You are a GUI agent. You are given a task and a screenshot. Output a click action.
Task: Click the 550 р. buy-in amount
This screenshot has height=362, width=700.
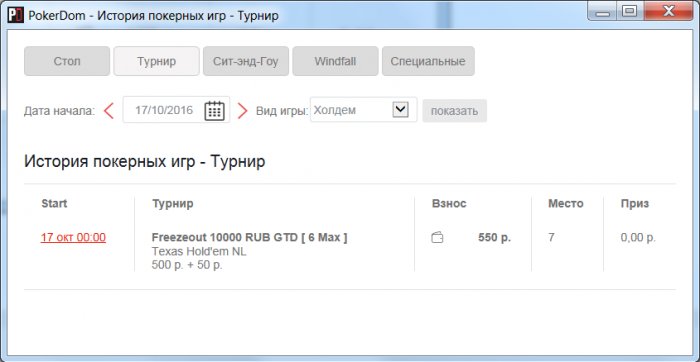pyautogui.click(x=494, y=238)
